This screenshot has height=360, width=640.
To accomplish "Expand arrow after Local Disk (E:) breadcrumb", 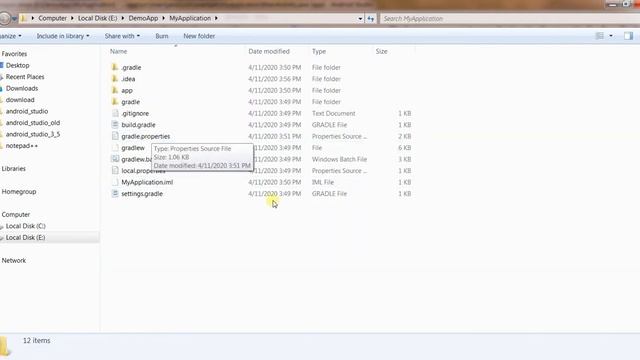I will tap(123, 18).
